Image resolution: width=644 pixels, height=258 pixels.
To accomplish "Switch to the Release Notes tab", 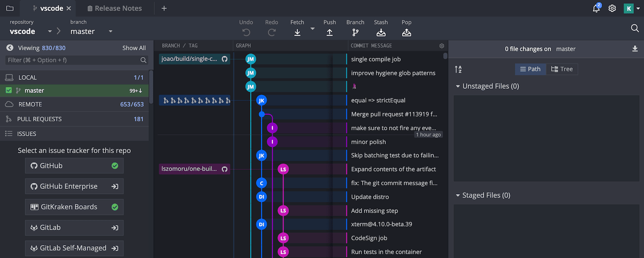I will pos(115,8).
